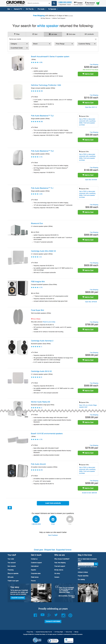Image resolution: width=106 pixels, height=644 pixels.
Task: Click the phone advisor icon
Action: click(x=36, y=519)
